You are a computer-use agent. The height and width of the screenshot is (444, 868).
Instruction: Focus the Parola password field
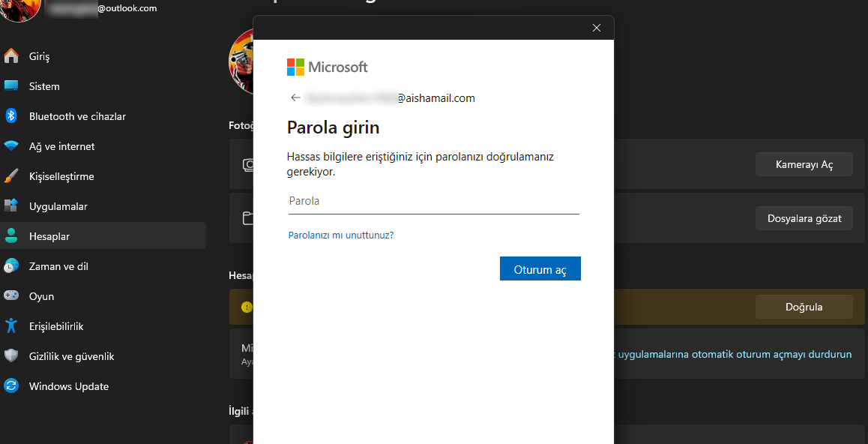[433, 201]
